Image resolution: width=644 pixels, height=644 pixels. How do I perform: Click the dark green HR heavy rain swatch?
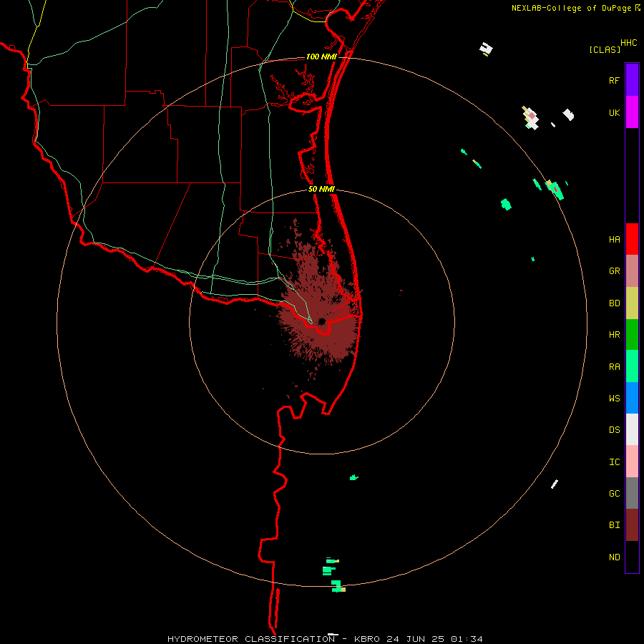pos(632,334)
